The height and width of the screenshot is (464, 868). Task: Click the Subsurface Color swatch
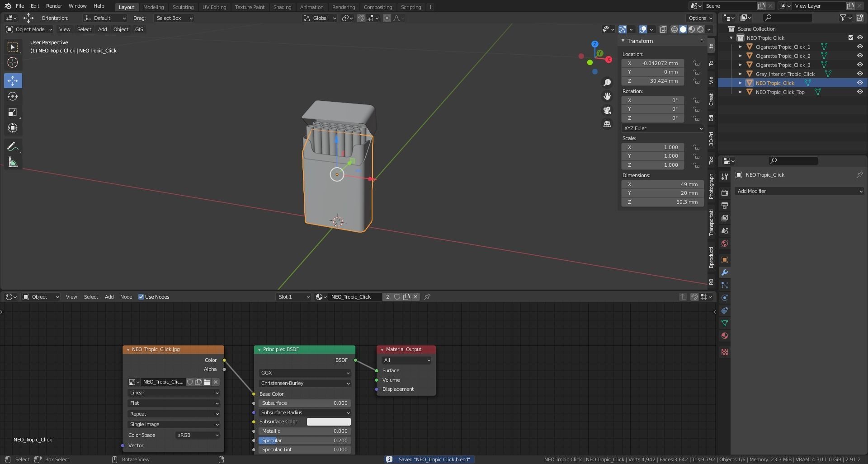(329, 422)
